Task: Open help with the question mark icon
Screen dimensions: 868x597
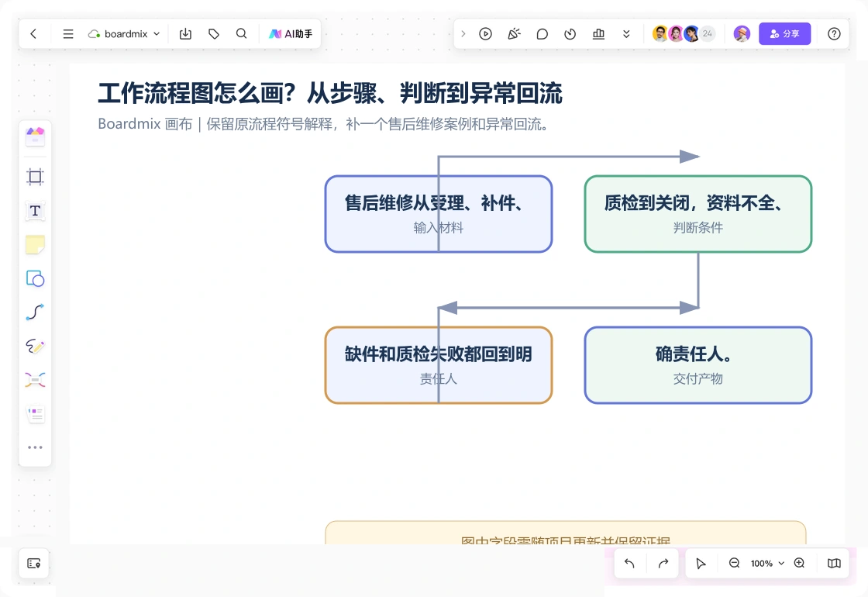Action: pos(834,34)
